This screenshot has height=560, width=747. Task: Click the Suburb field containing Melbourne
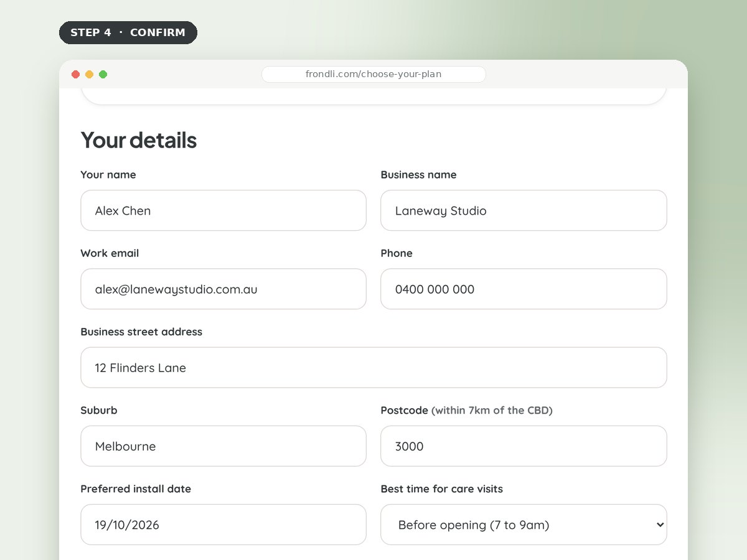223,446
